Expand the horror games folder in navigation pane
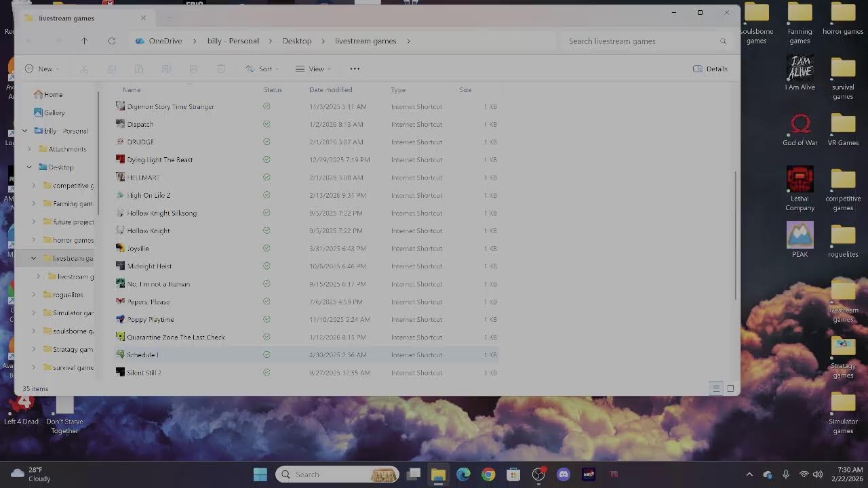The width and height of the screenshot is (868, 488). coord(34,240)
